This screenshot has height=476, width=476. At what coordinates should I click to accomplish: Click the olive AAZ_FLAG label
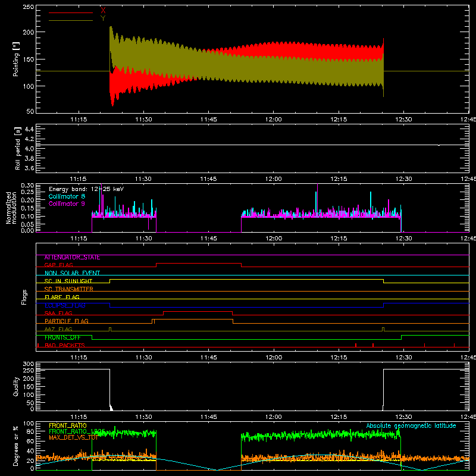click(x=58, y=330)
